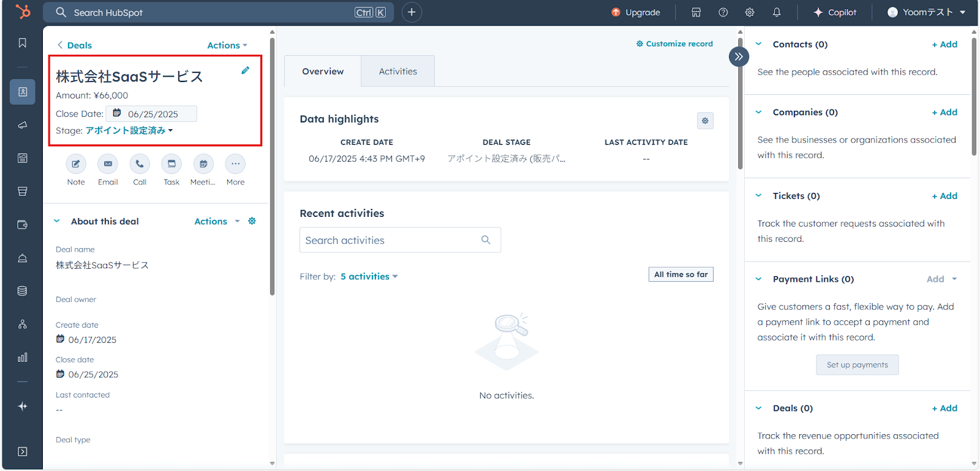The image size is (980, 471).
Task: Collapse the Deals (0) section
Action: 759,408
